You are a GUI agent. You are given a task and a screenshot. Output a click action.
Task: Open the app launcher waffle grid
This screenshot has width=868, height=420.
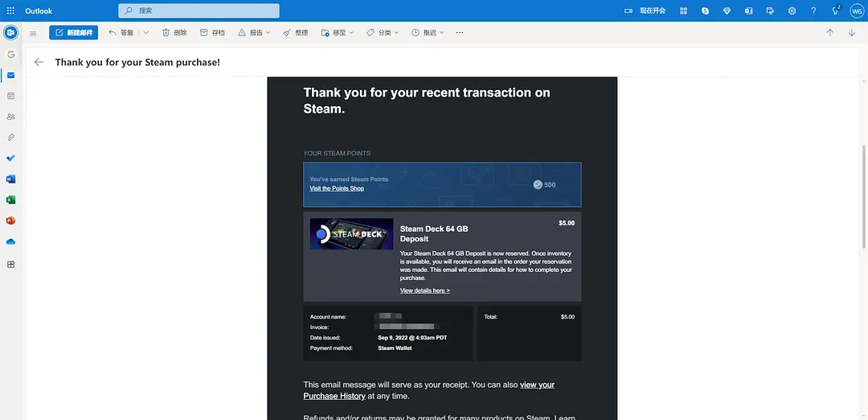click(x=10, y=10)
